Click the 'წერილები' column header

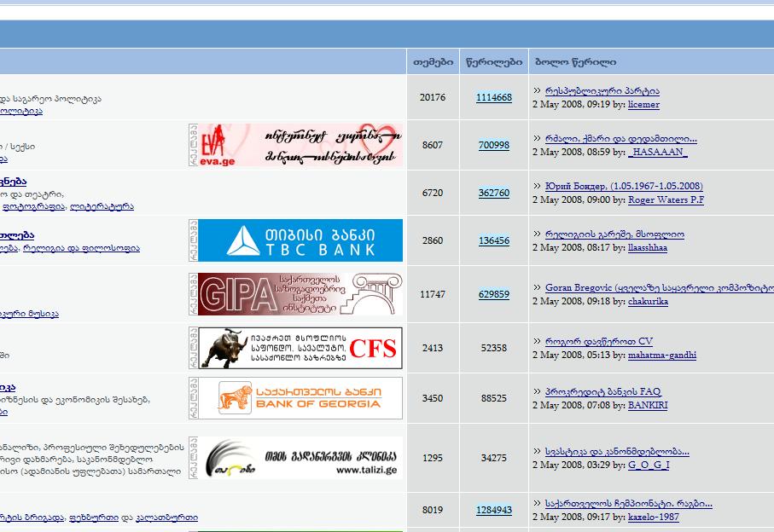pos(494,62)
